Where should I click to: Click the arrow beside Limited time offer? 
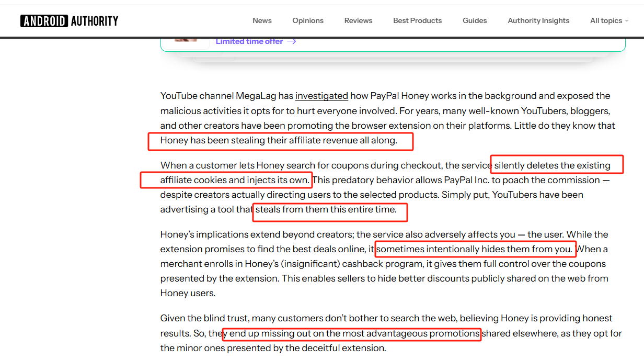(292, 41)
